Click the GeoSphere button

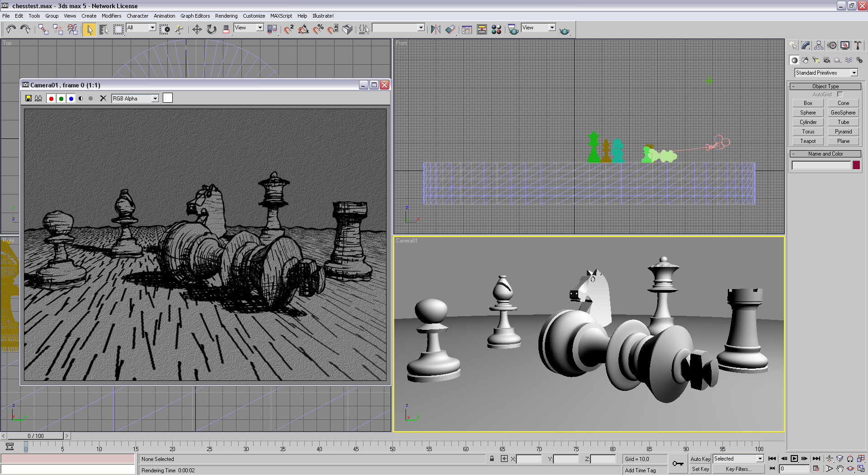[843, 113]
